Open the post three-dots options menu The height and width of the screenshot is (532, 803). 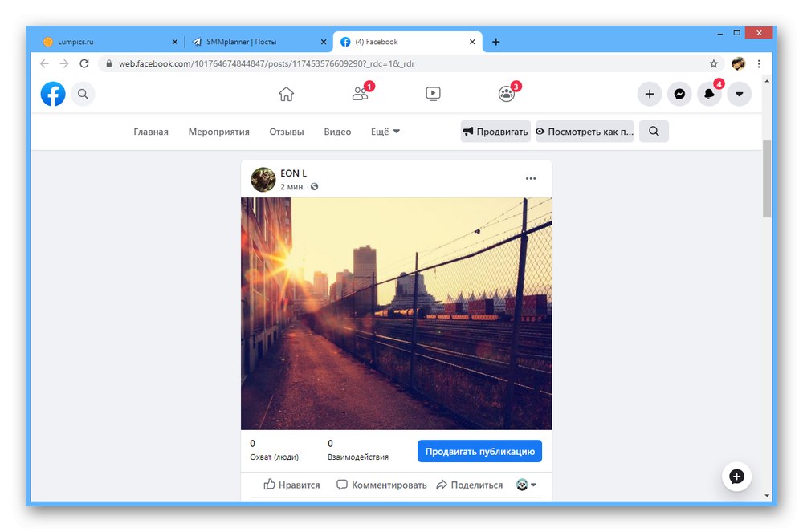(x=531, y=178)
